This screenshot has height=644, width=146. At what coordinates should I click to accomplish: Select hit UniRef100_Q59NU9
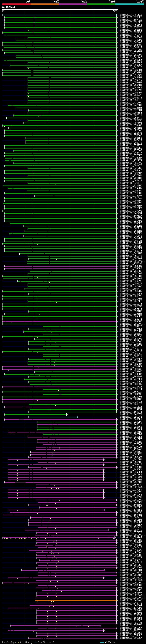point(131,83)
